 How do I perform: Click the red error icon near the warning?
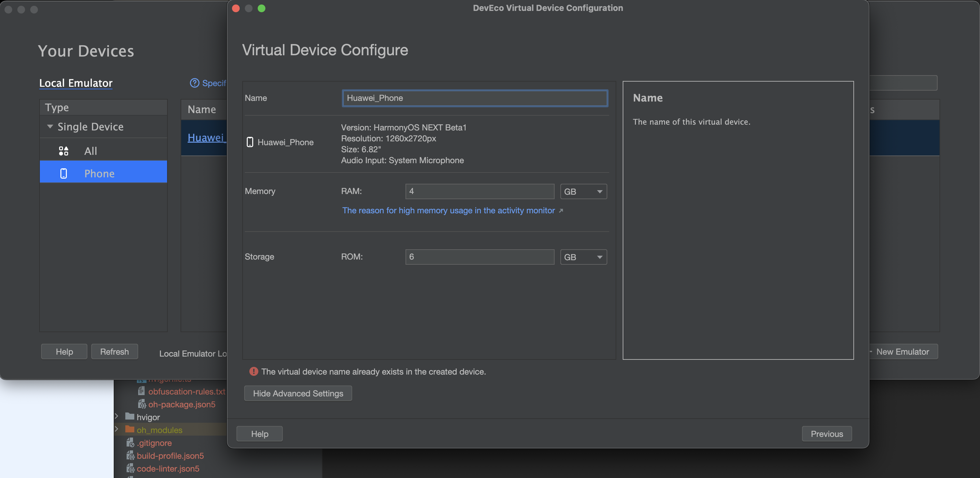254,372
